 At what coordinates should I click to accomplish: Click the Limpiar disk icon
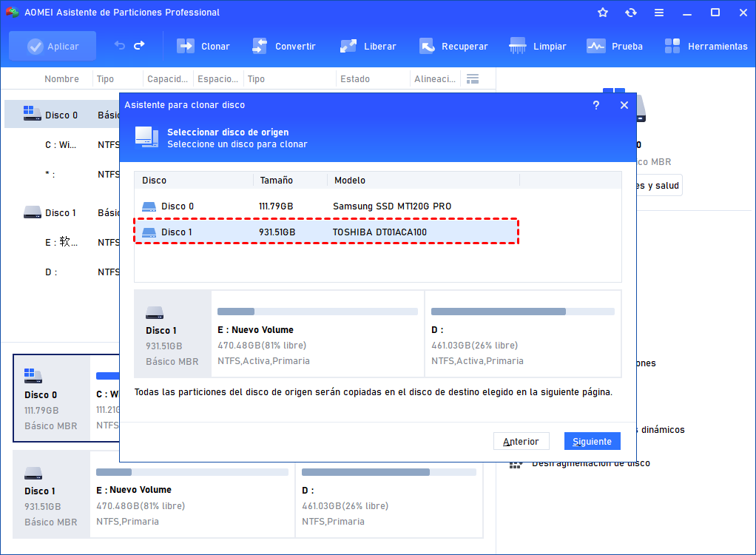point(519,46)
